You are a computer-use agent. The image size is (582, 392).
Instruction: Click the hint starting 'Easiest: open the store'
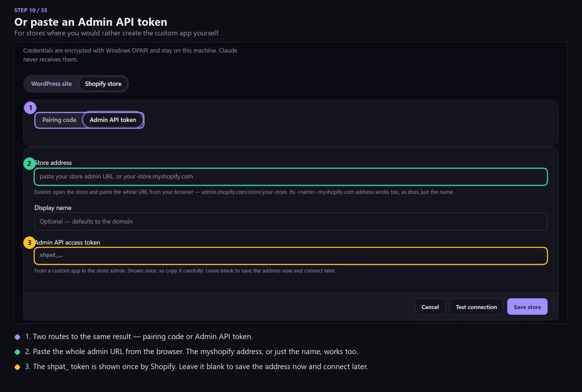tap(244, 192)
